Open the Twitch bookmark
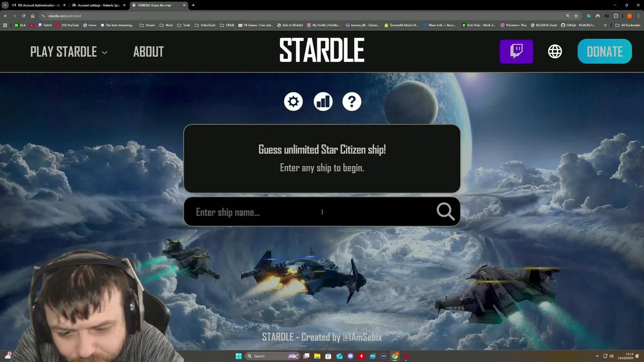The image size is (644, 362). (45, 25)
